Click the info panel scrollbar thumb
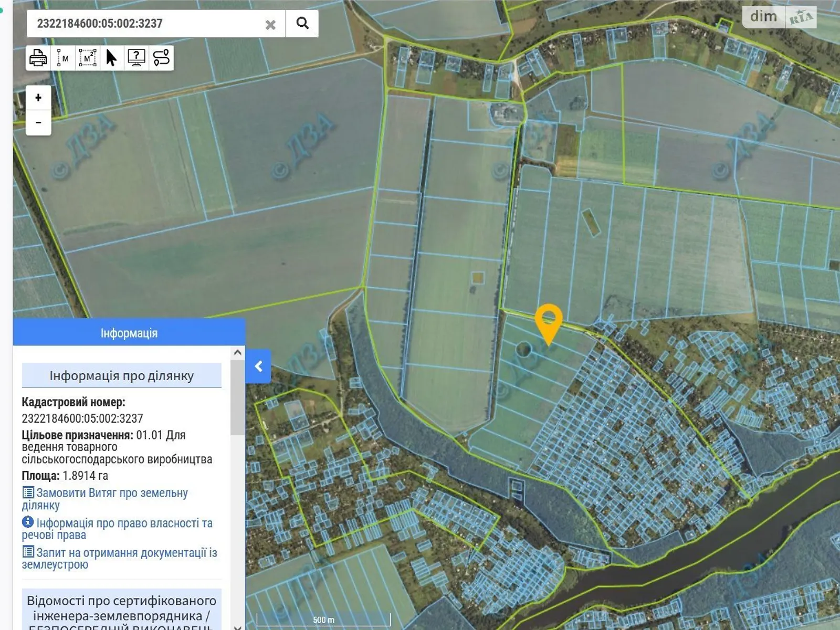The width and height of the screenshot is (840, 630). [x=237, y=399]
